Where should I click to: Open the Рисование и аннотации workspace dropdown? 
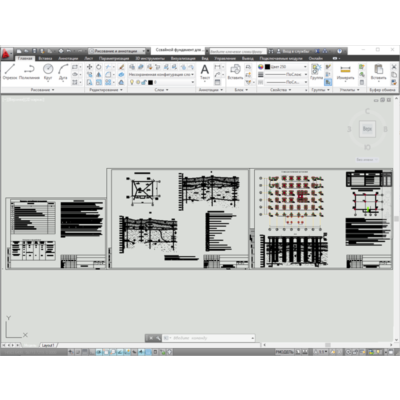(x=117, y=51)
